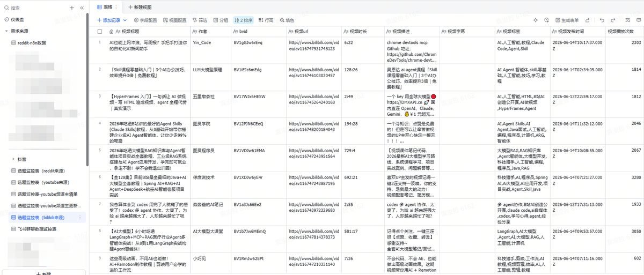Viewport: 644px width, 275px height.
Task: Toggle the select-all checkbox in header
Action: [x=99, y=32]
